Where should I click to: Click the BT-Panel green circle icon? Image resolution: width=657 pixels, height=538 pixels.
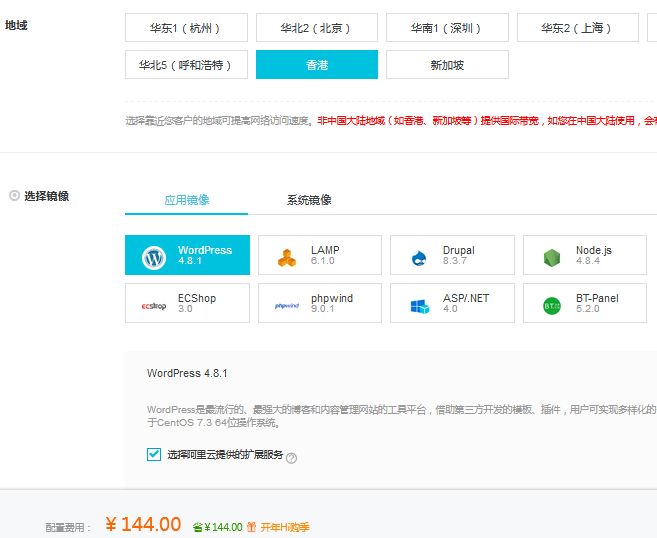552,306
